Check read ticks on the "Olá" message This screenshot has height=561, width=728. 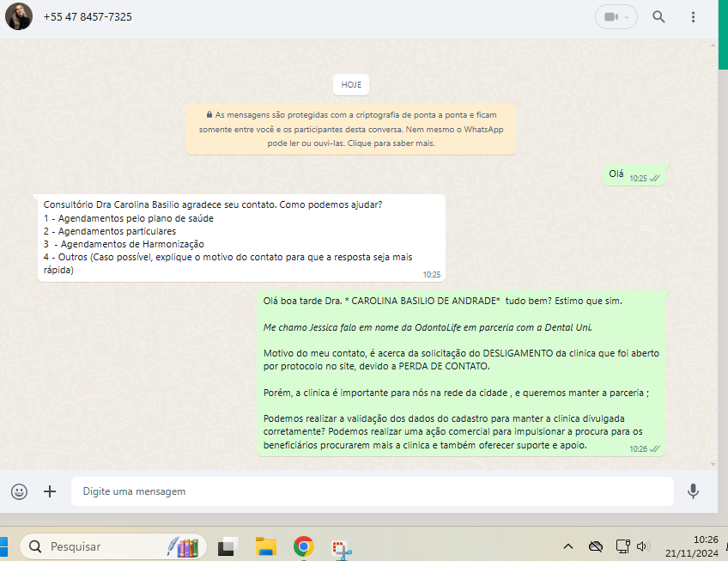coord(654,179)
